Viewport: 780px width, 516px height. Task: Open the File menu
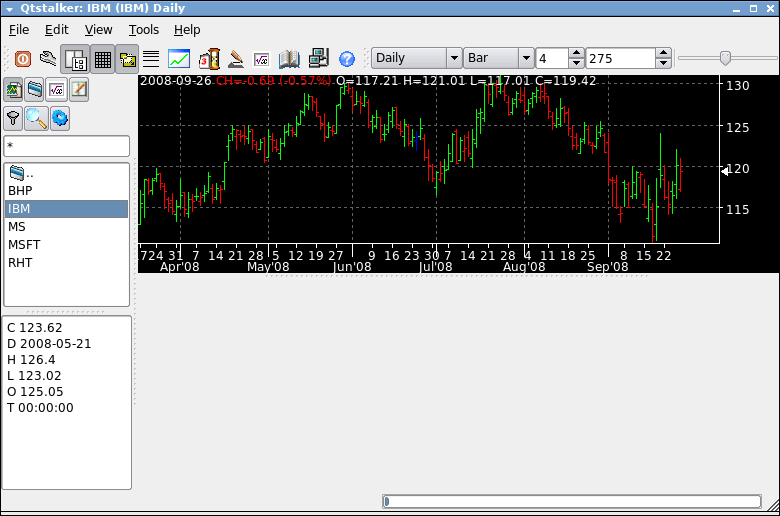(19, 30)
